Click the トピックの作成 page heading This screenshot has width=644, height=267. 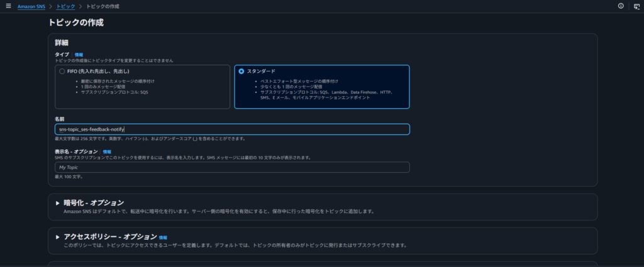click(76, 23)
